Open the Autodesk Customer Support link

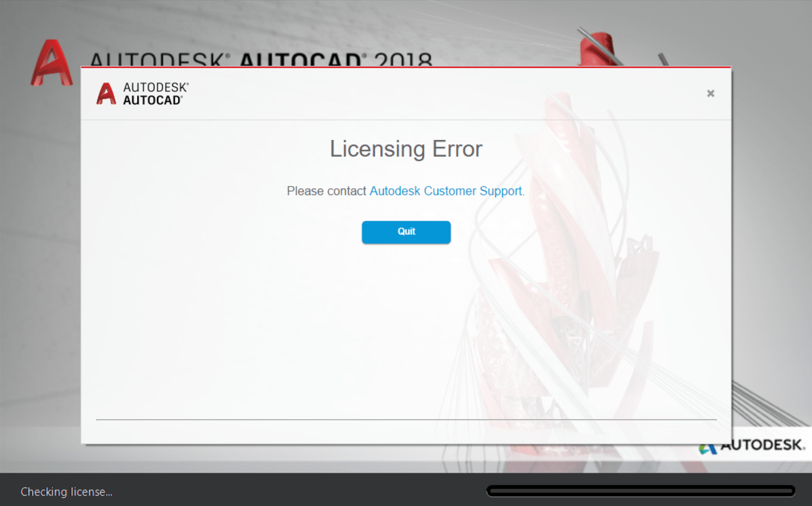446,191
